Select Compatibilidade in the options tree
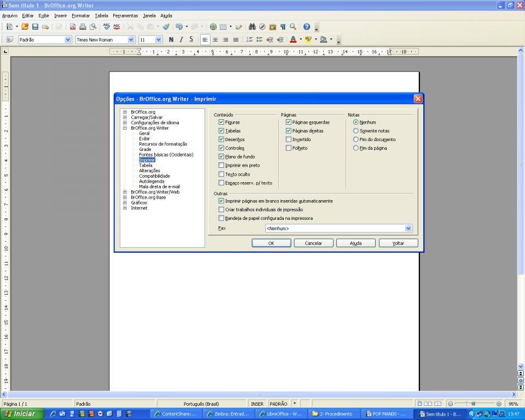The image size is (525, 420). (x=154, y=176)
